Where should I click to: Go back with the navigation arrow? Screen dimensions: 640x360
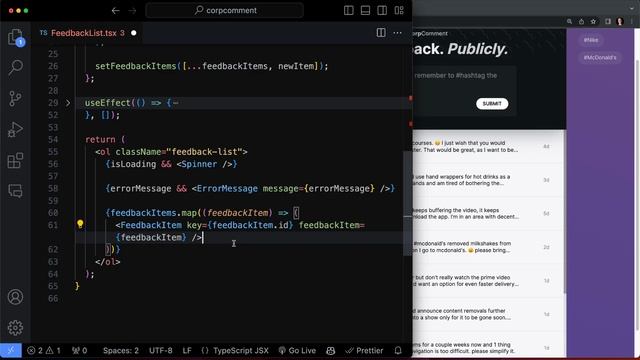click(x=116, y=11)
